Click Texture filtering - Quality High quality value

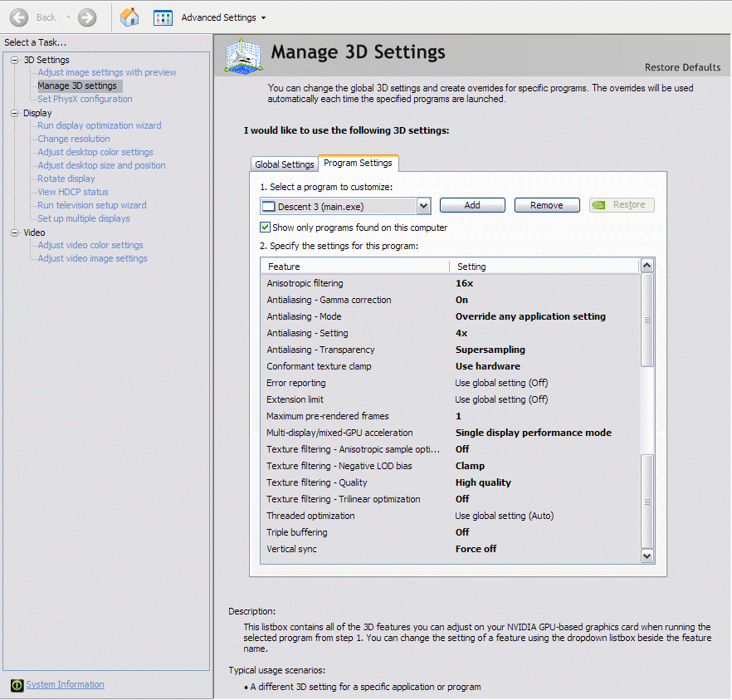[x=483, y=482]
